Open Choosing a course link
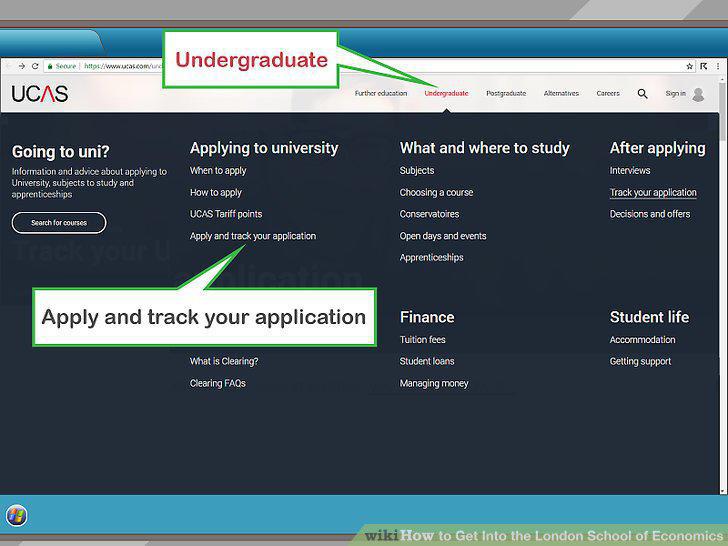The height and width of the screenshot is (546, 728). (x=436, y=192)
